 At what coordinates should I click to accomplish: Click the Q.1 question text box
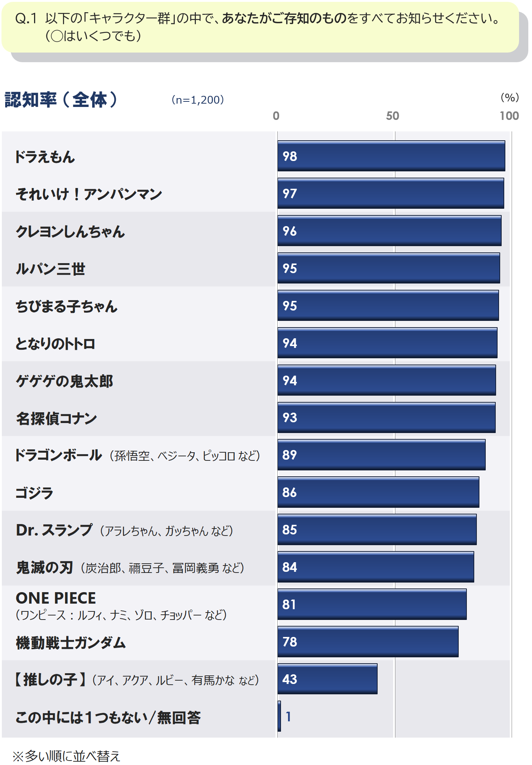[260, 27]
